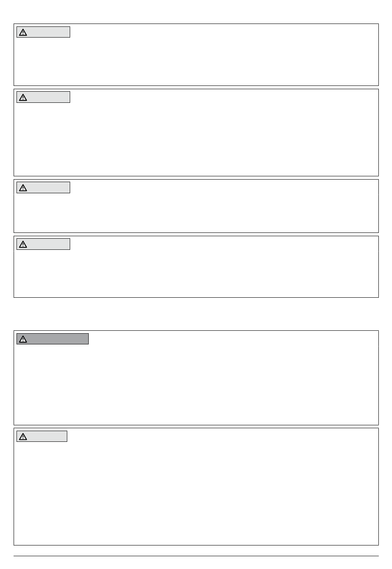This screenshot has width=392, height=569.
Task: Click inside the body of the dark-labeled box
Action: [196, 384]
